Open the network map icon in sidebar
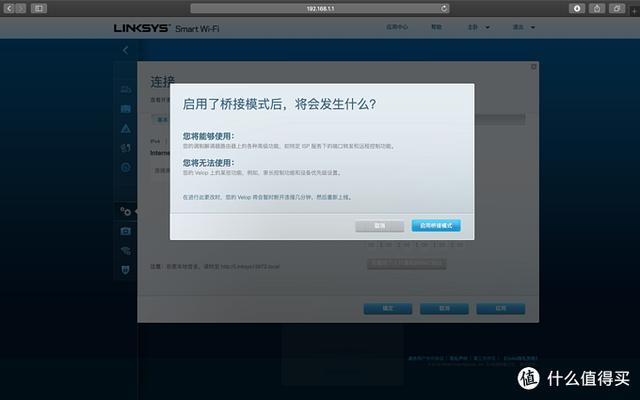The height and width of the screenshot is (400, 640). pyautogui.click(x=126, y=90)
